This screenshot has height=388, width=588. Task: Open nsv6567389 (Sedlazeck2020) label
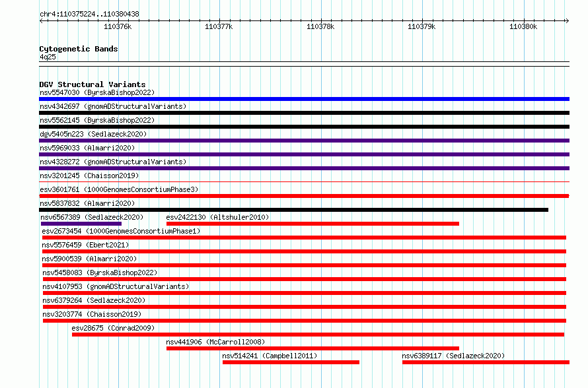click(x=92, y=217)
